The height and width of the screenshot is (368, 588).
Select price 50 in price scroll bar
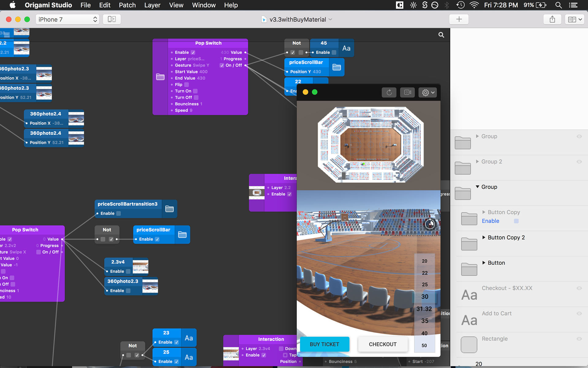point(424,345)
